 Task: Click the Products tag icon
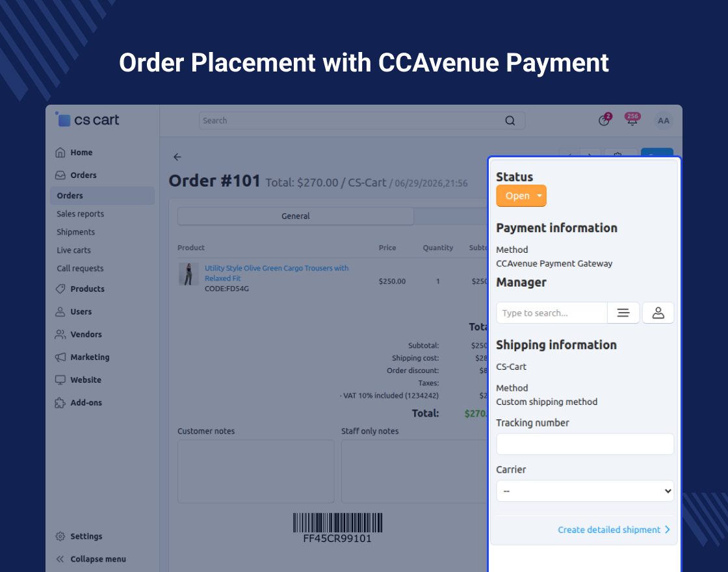pyautogui.click(x=60, y=289)
